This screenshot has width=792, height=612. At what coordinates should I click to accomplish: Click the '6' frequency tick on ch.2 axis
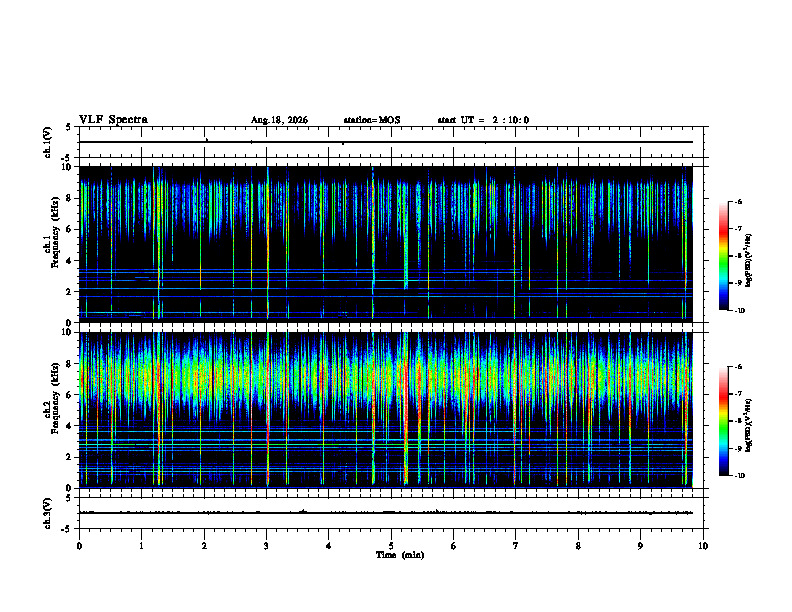[69, 395]
